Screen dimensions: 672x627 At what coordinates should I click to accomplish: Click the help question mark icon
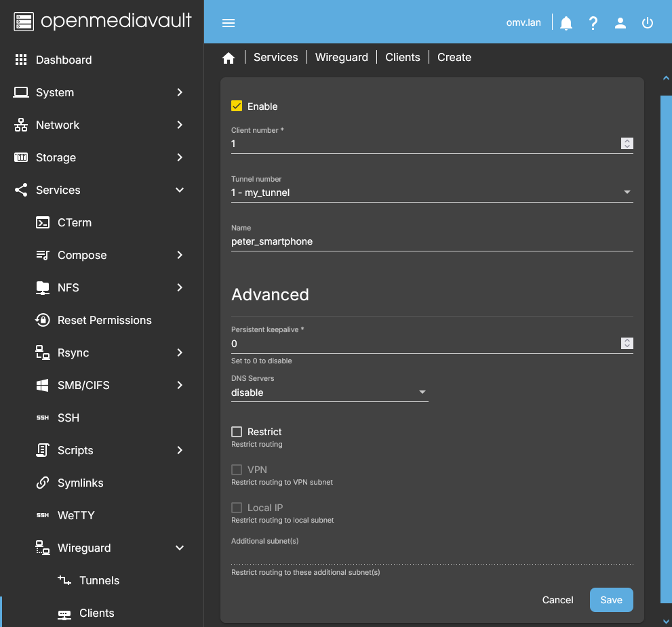[x=593, y=23]
